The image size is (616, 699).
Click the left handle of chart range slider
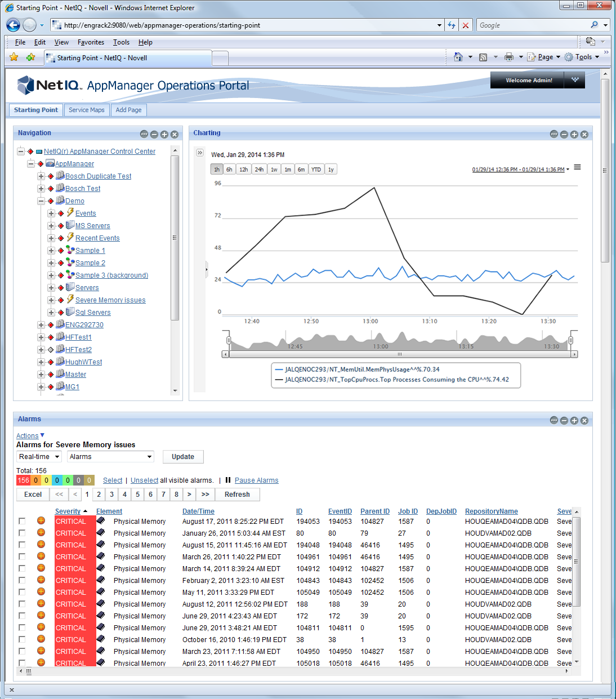coord(229,340)
